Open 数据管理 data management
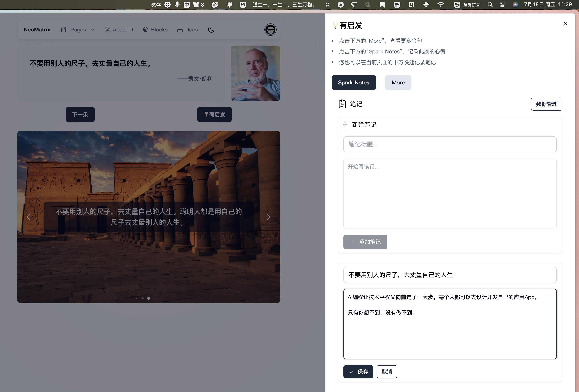This screenshot has height=392, width=579. (x=546, y=104)
